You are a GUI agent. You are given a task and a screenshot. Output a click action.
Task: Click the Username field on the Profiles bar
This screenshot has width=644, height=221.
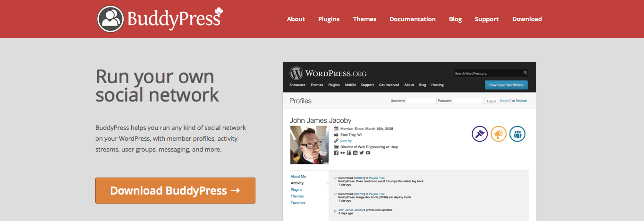pos(421,101)
